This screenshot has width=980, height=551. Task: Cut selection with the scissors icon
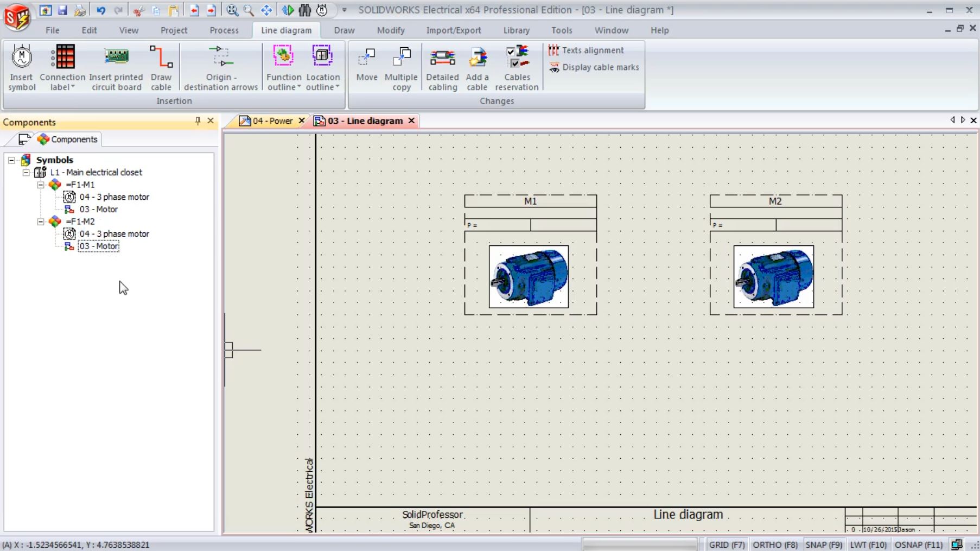click(138, 10)
